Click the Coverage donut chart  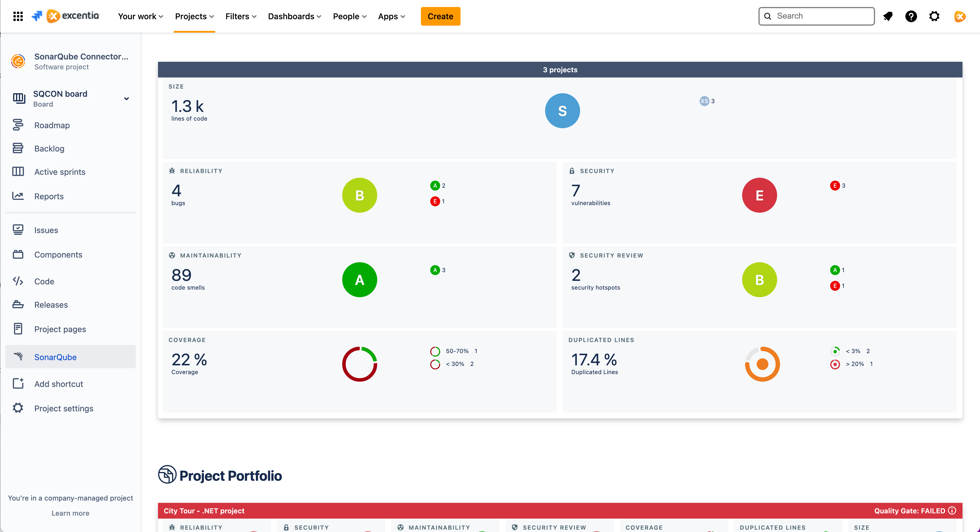click(359, 364)
